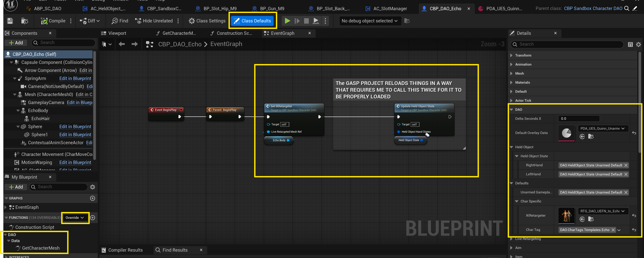Click the Class Defaults button

tap(253, 21)
